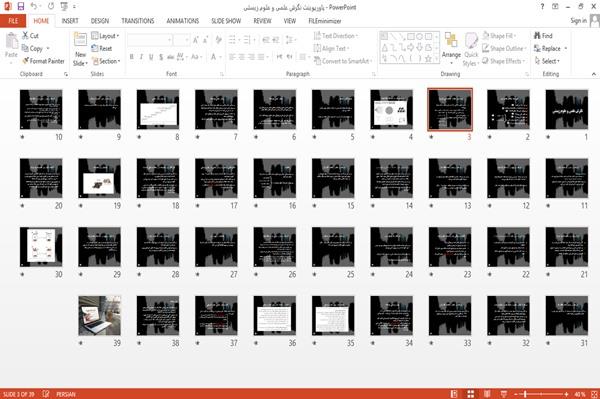Select slide 30 thumbnail
The height and width of the screenshot is (399, 600).
(x=41, y=247)
